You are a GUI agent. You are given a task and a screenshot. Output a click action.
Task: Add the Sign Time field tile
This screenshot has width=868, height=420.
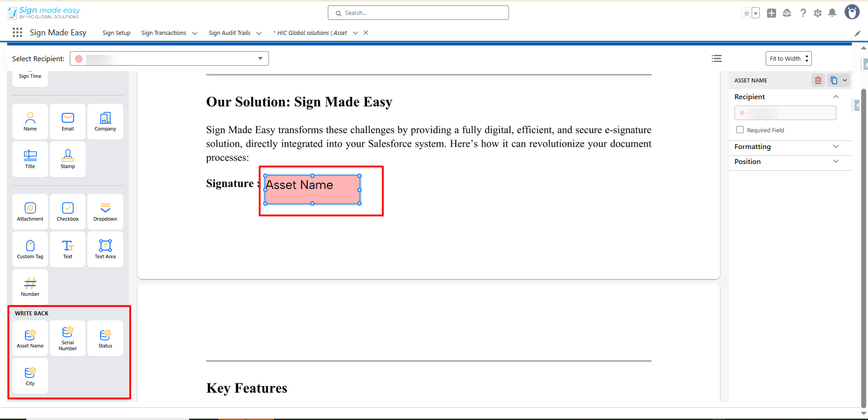click(30, 78)
